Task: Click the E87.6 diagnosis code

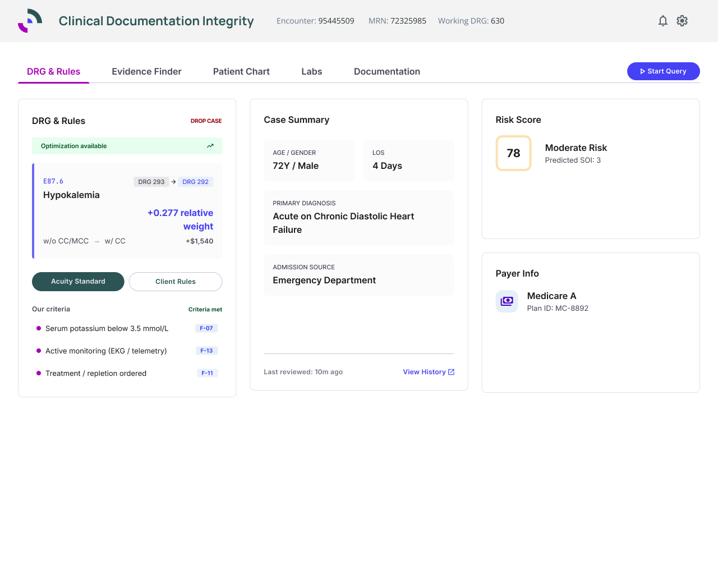Action: click(x=53, y=181)
